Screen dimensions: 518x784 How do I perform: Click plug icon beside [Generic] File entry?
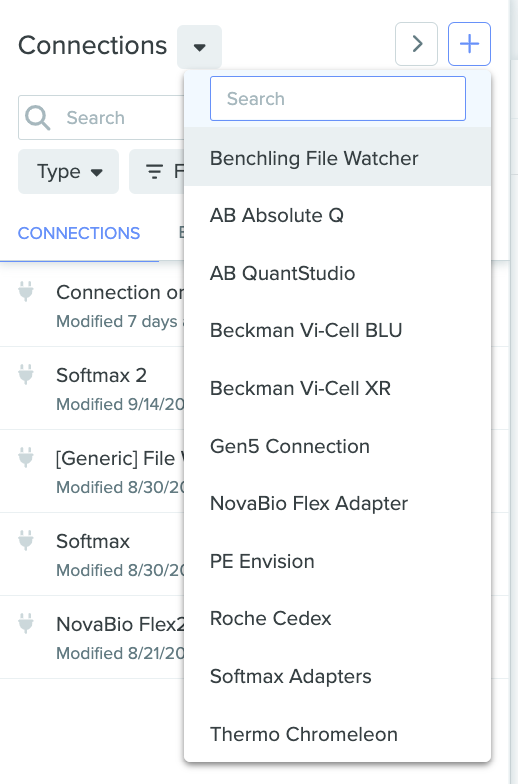pyautogui.click(x=26, y=458)
